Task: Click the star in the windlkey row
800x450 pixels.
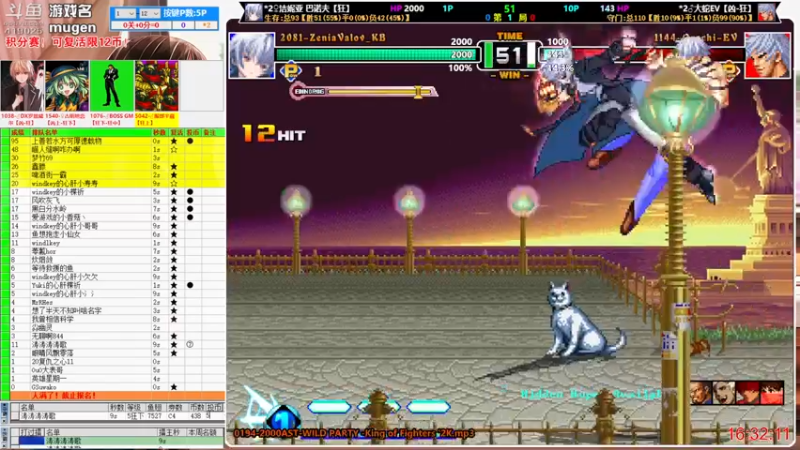Action: pyautogui.click(x=174, y=243)
